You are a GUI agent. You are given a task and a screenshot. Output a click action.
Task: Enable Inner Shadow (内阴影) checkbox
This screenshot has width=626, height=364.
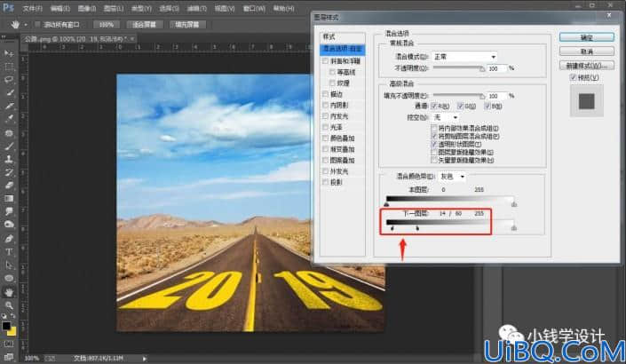pyautogui.click(x=325, y=105)
